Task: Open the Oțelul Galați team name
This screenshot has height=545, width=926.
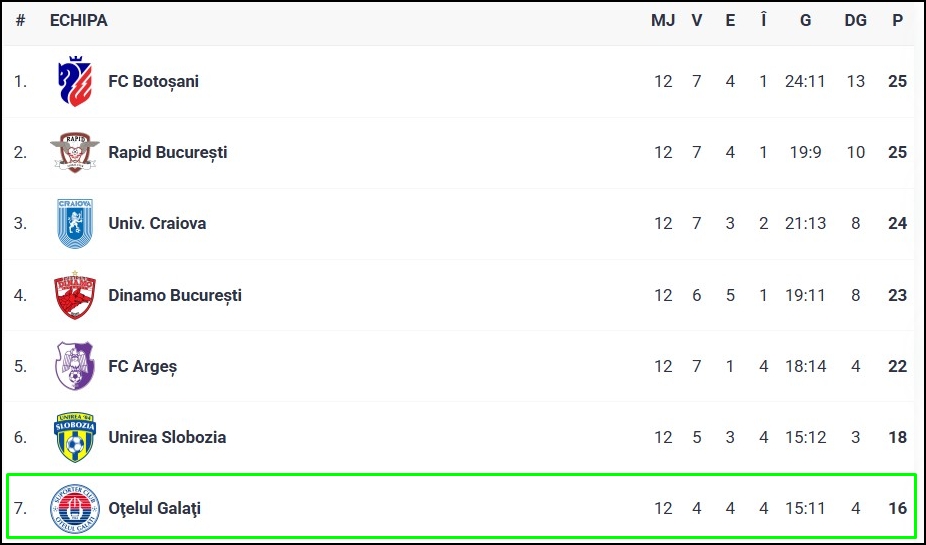Action: click(x=154, y=508)
